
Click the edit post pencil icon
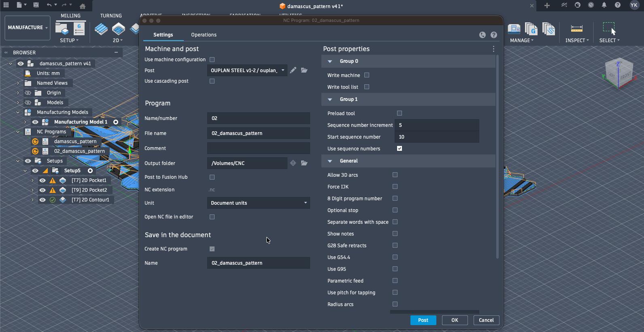pos(293,70)
